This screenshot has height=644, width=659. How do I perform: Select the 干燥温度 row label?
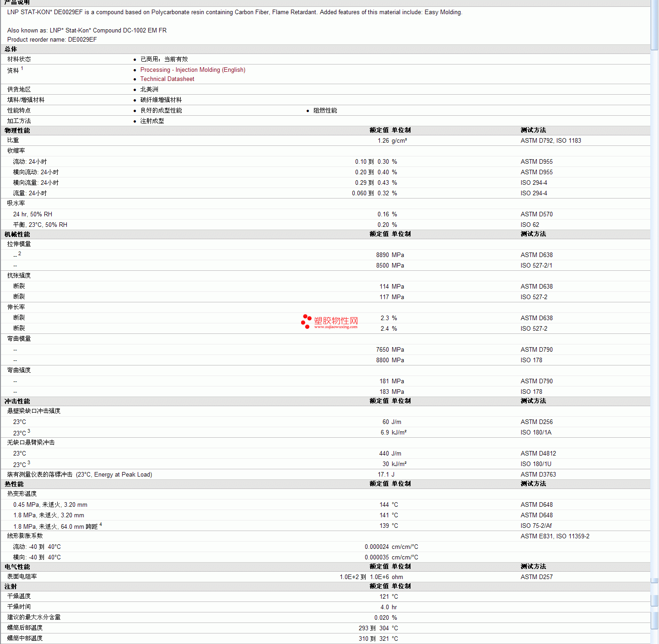coord(19,596)
